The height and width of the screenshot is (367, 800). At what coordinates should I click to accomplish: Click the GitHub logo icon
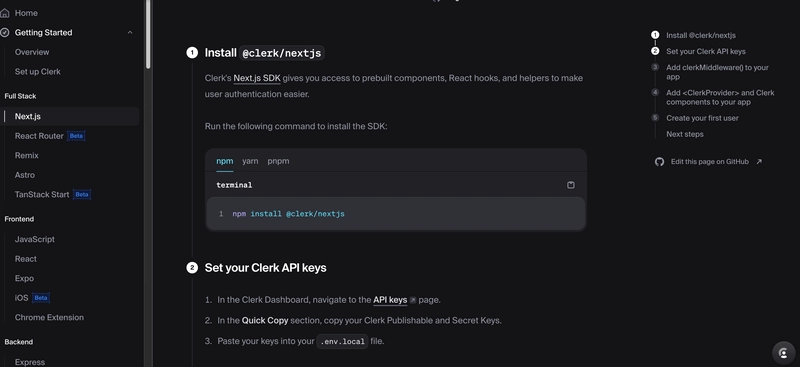[659, 162]
